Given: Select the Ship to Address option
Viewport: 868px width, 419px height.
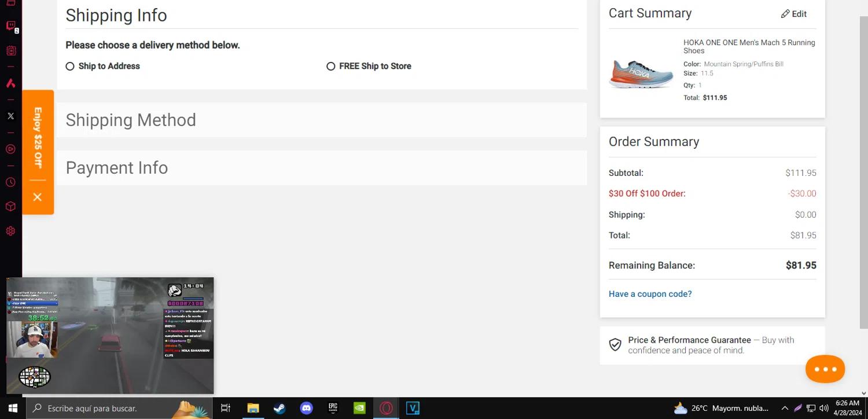Looking at the screenshot, I should [x=70, y=67].
